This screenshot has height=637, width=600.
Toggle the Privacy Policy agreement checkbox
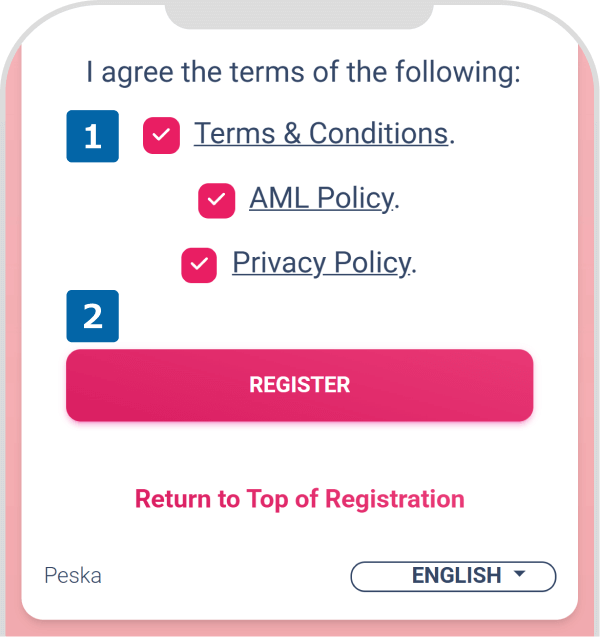199,265
